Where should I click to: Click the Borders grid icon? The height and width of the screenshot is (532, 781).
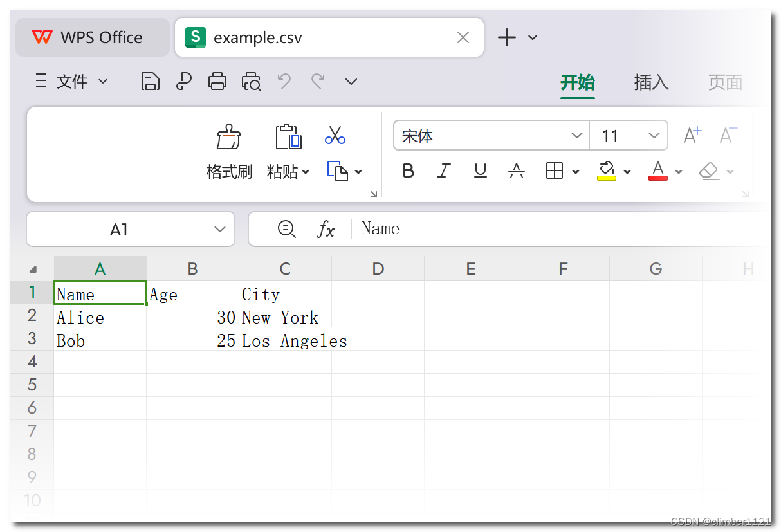point(554,170)
